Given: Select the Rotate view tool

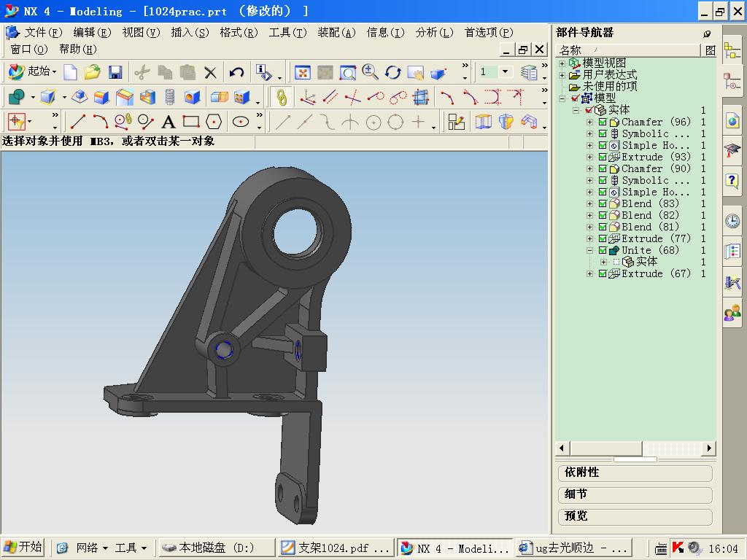Looking at the screenshot, I should coord(392,72).
